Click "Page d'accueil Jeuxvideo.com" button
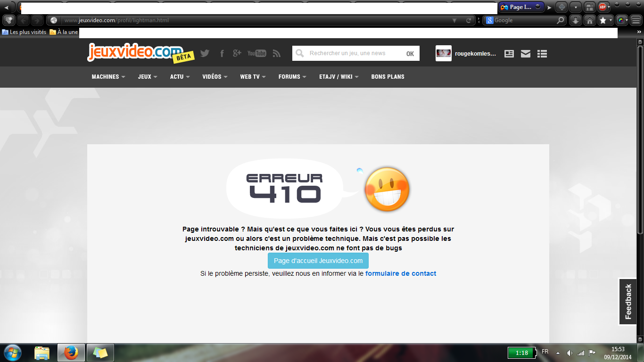 [x=318, y=261]
